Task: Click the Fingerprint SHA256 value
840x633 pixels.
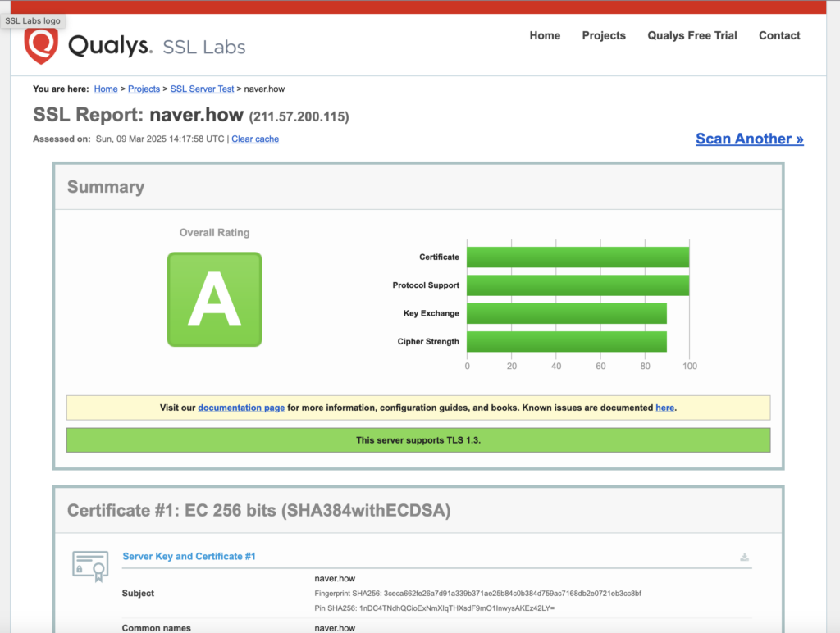Action: pyautogui.click(x=512, y=594)
